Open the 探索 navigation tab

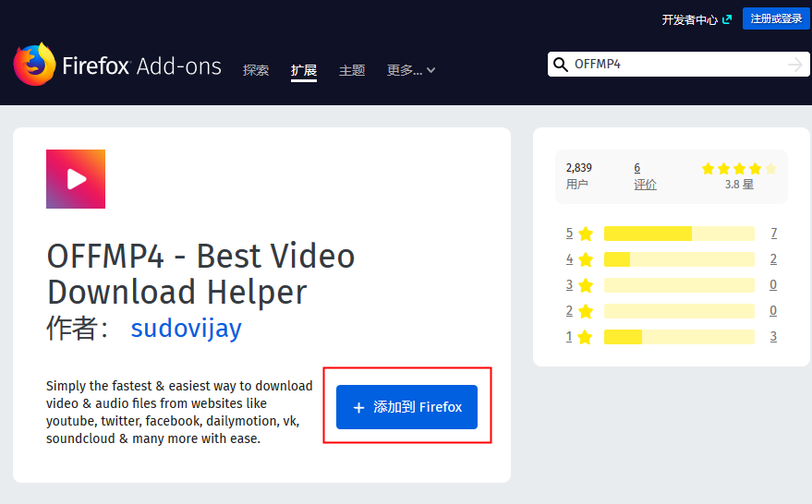(256, 70)
